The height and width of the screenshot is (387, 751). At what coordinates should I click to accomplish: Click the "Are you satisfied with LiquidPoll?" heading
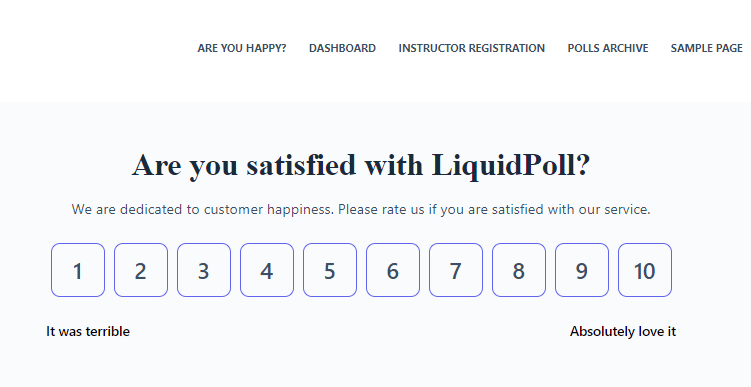[x=361, y=165]
